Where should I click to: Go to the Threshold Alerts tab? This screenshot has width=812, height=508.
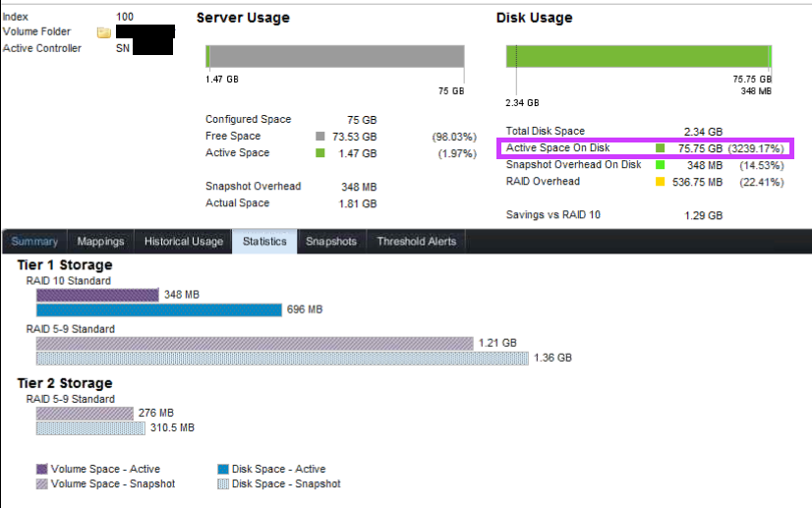pyautogui.click(x=416, y=242)
